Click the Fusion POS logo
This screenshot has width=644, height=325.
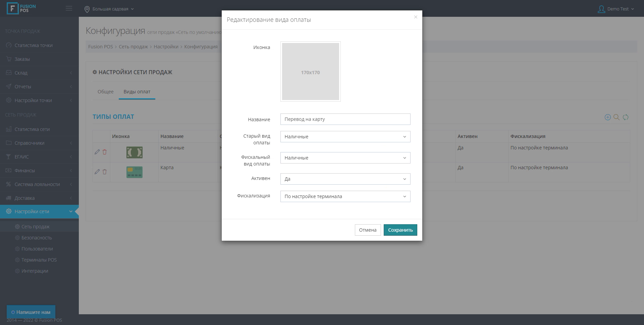pos(21,8)
